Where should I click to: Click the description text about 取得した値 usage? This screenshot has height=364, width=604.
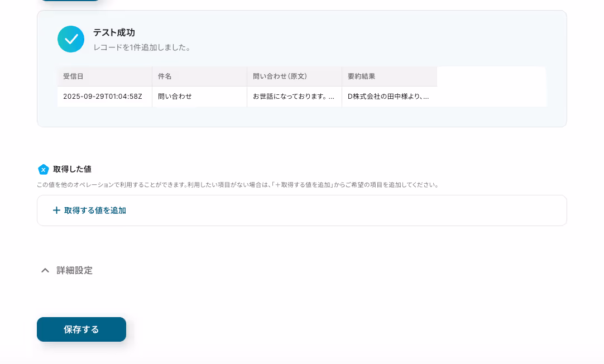[238, 185]
